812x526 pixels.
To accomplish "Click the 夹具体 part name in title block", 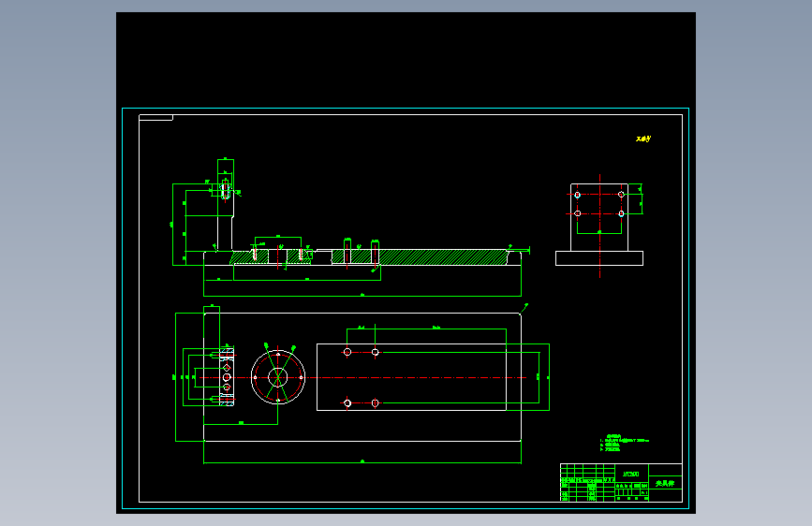I will pyautogui.click(x=665, y=483).
